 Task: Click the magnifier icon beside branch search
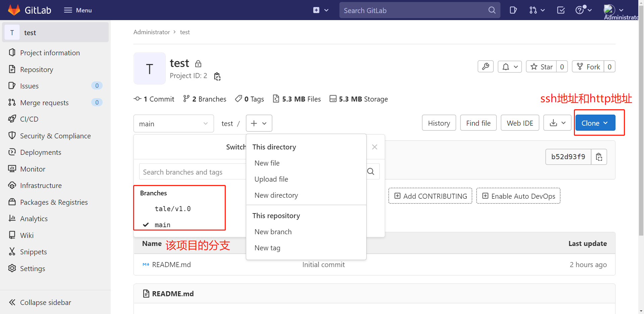point(371,171)
